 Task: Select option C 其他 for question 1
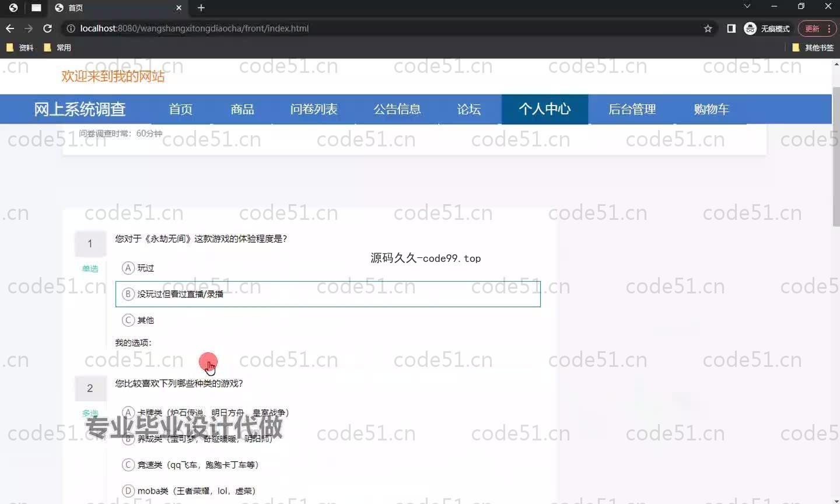tap(128, 320)
